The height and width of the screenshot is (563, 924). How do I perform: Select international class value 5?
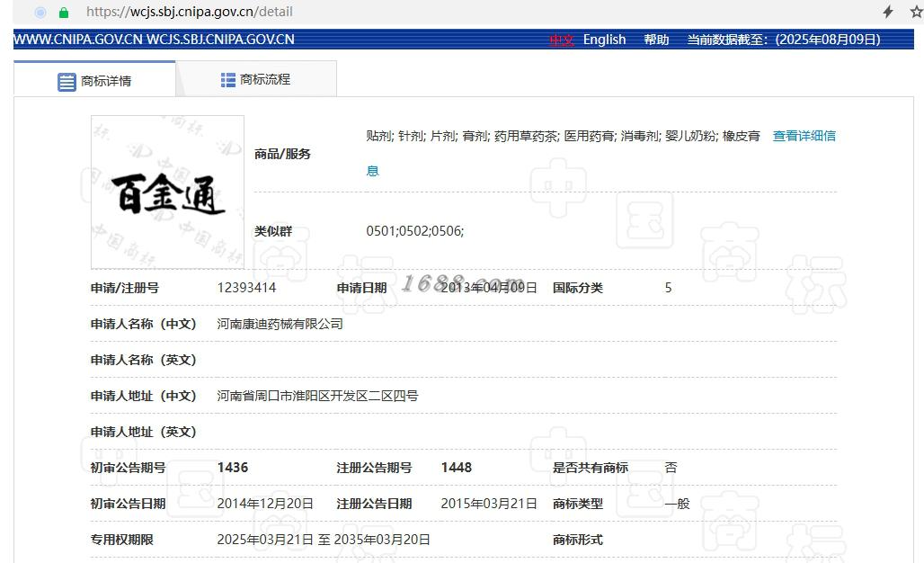pyautogui.click(x=668, y=288)
